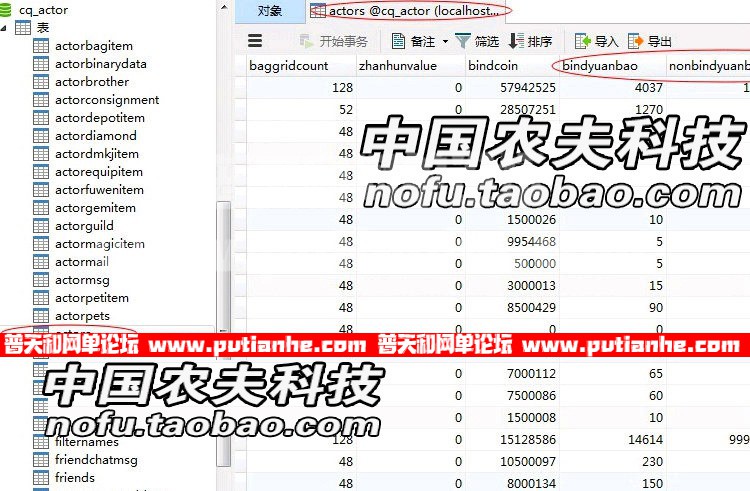Select bindyuanbao cell 230
Image resolution: width=750 pixels, height=491 pixels.
coord(613,462)
